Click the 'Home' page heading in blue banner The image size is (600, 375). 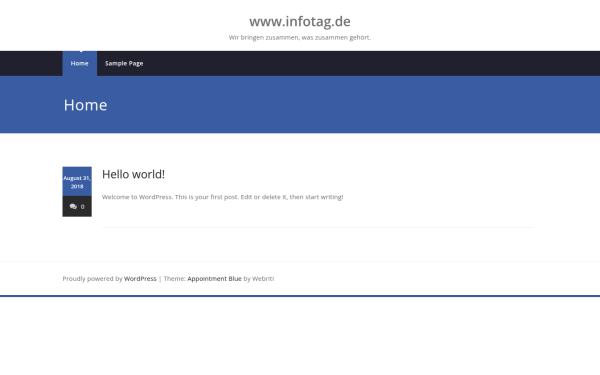coord(85,105)
